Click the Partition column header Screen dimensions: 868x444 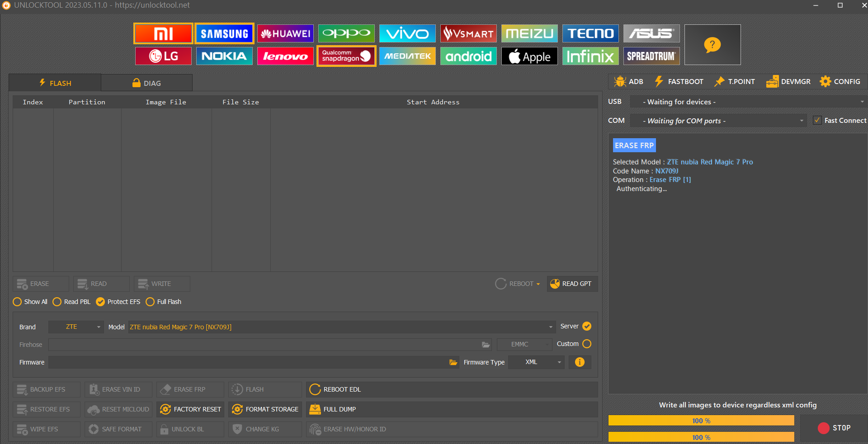click(x=87, y=102)
